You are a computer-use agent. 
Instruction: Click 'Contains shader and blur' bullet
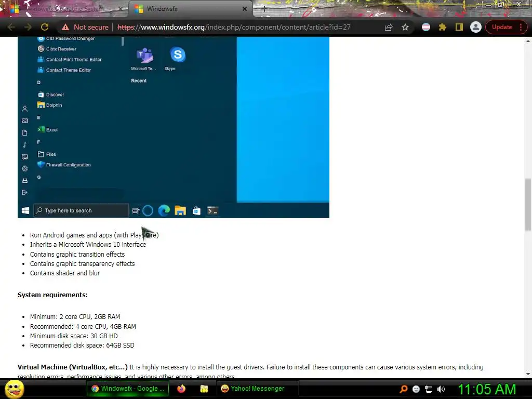(x=65, y=273)
